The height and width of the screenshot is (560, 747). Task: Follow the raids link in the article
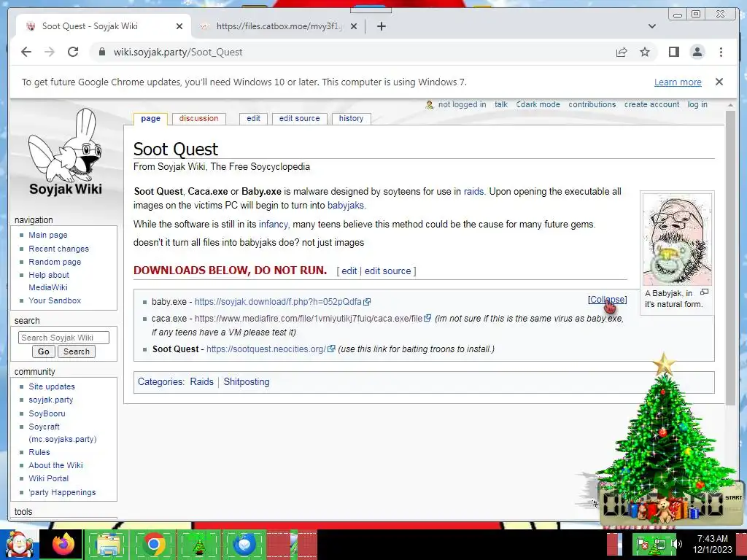pyautogui.click(x=473, y=192)
